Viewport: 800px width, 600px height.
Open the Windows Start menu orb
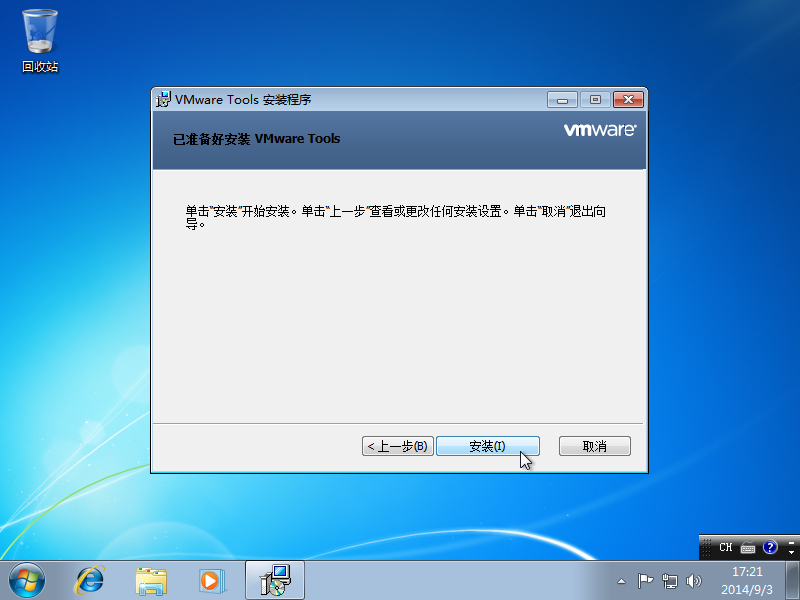click(27, 581)
